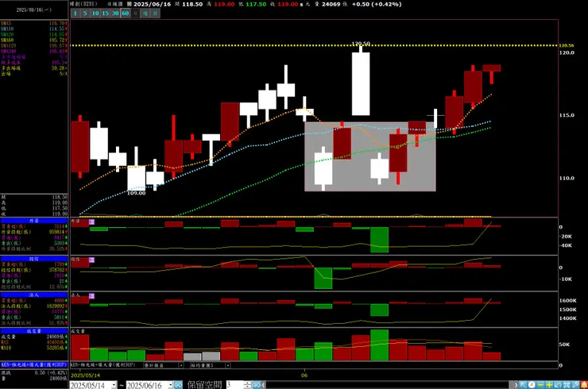
Task: Click the 保留空間 spinner arrows
Action: pos(247,385)
